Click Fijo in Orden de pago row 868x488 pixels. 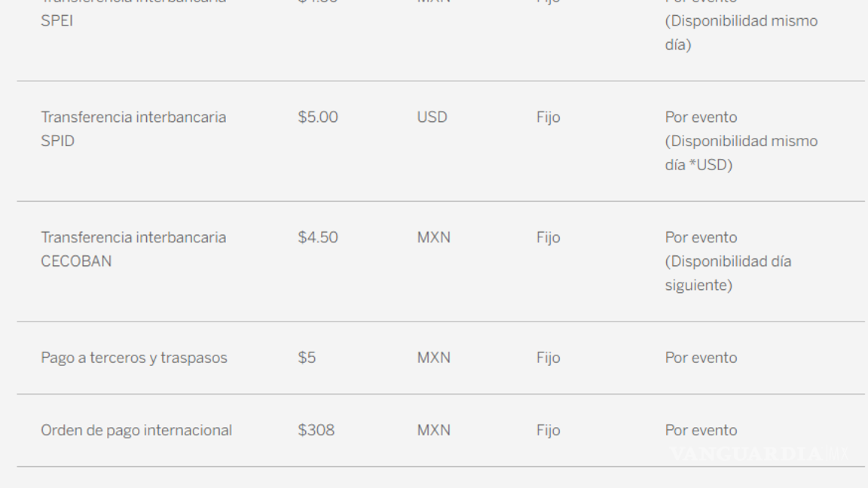click(548, 431)
